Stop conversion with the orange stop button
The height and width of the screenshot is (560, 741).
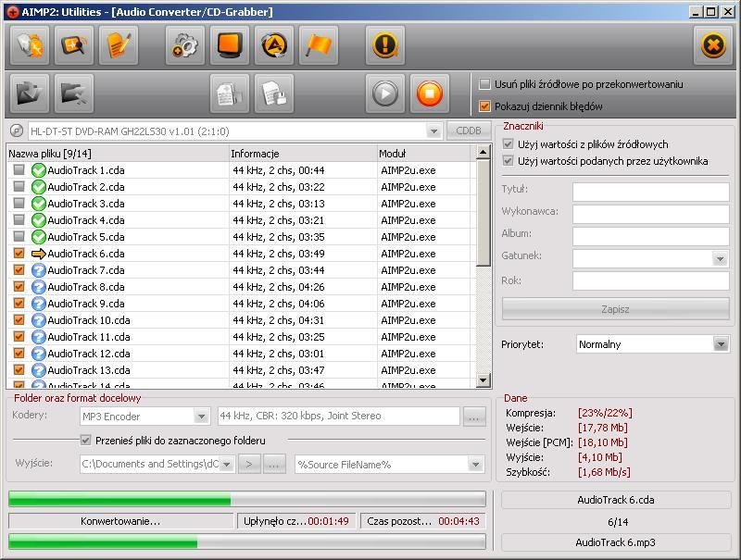(430, 93)
